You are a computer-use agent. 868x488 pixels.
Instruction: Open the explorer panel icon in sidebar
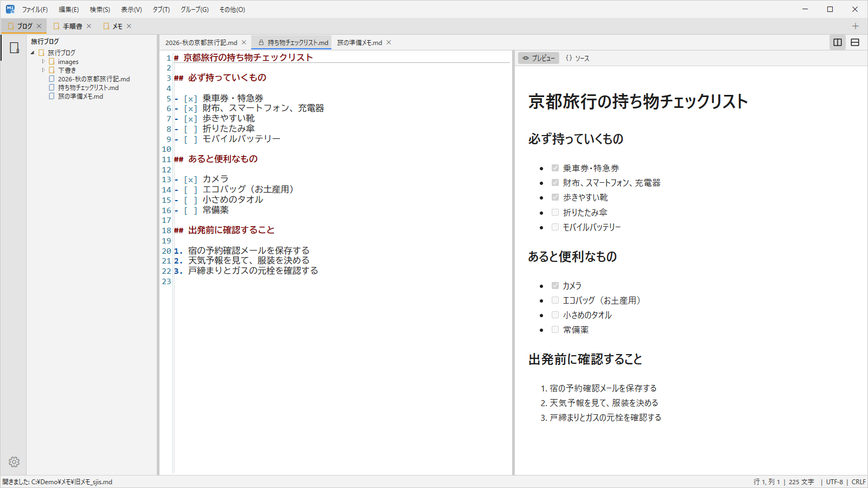coord(14,48)
